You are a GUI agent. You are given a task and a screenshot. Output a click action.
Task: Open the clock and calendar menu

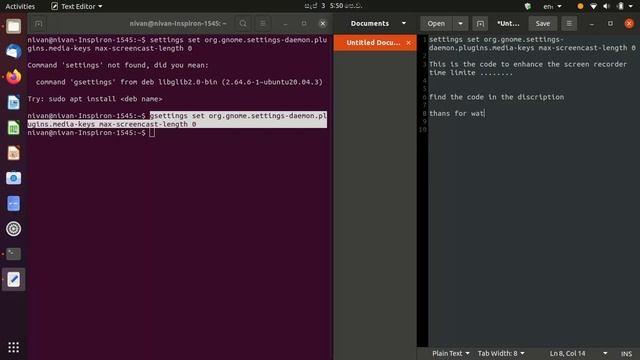click(333, 6)
